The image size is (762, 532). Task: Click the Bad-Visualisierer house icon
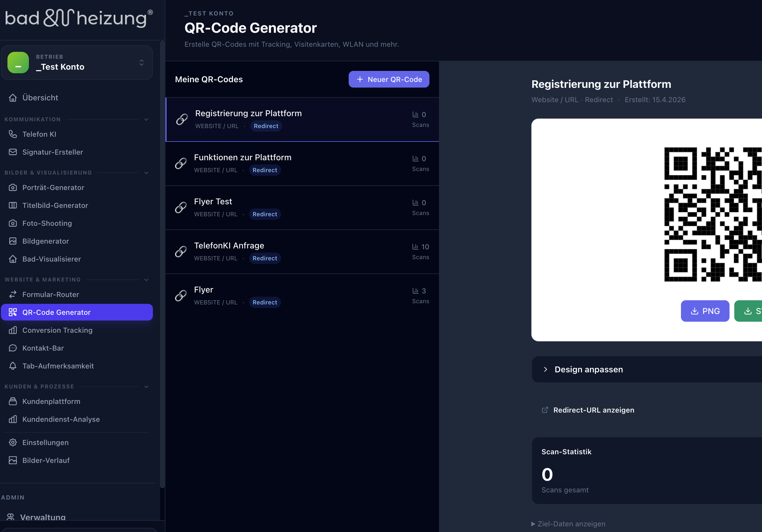[x=13, y=259]
